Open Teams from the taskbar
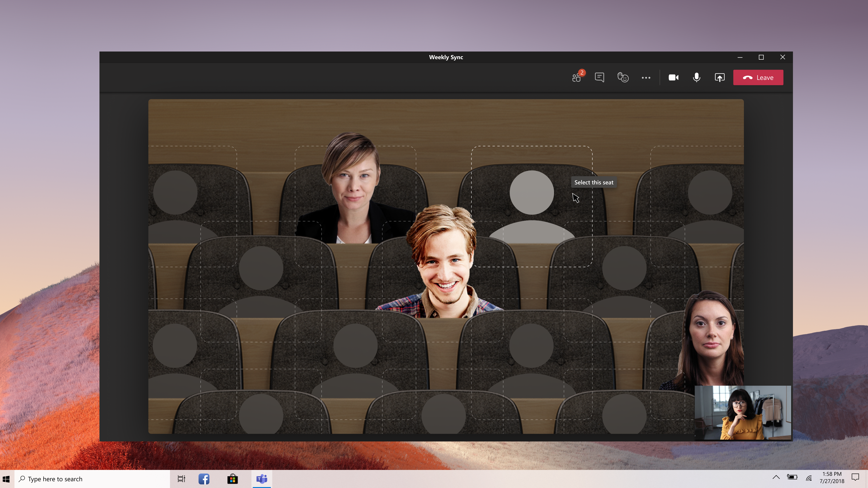Image resolution: width=868 pixels, height=488 pixels. (x=262, y=479)
